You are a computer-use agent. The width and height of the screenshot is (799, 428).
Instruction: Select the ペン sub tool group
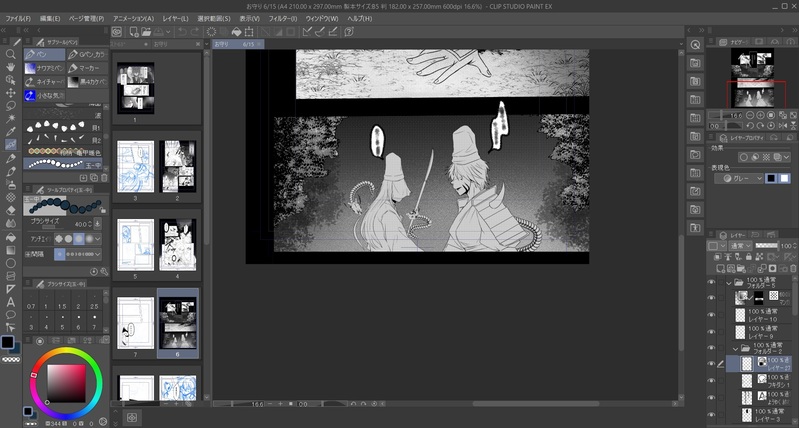44,55
